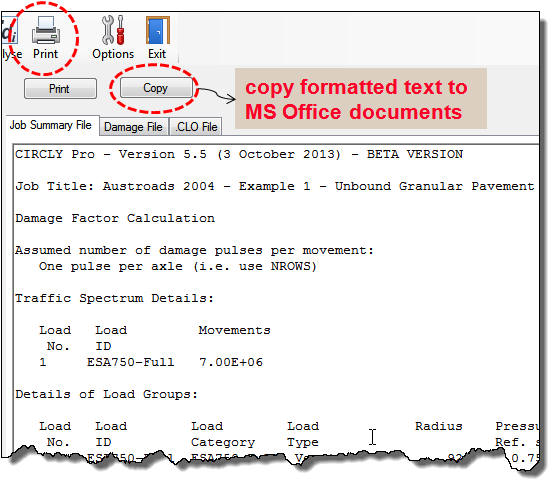Open the Damage File tab
This screenshot has width=556, height=492.
tap(134, 127)
